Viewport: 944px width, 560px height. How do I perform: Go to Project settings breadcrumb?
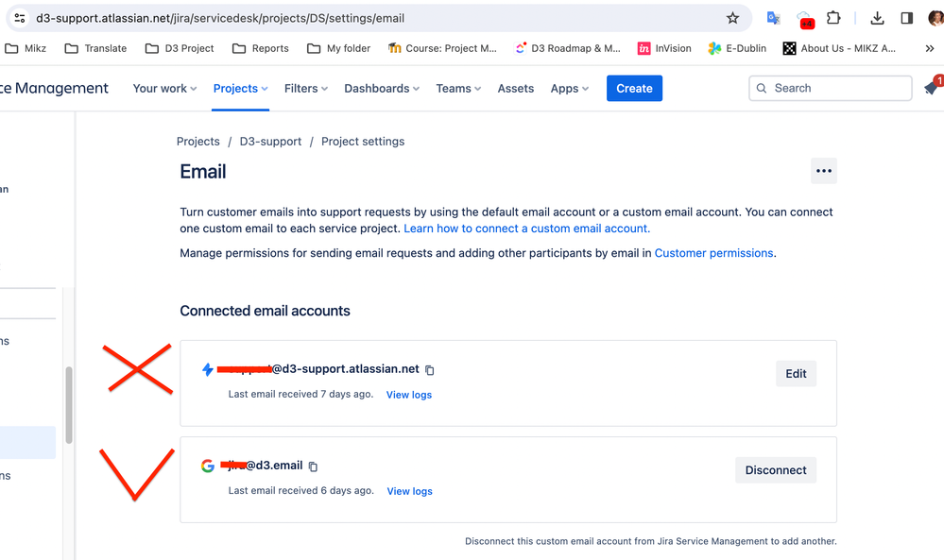[363, 142]
